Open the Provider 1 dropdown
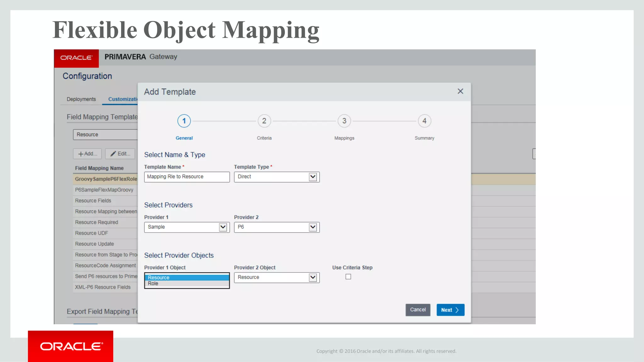 (187, 227)
